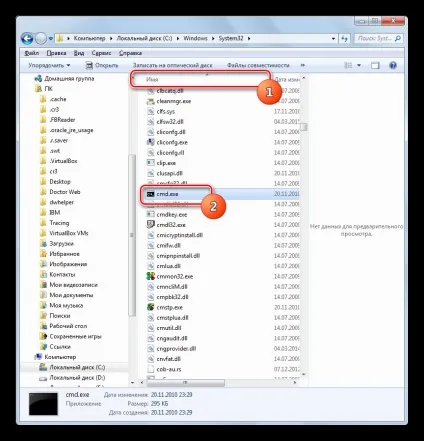Expand the Упорядочить dropdown

tap(49, 65)
